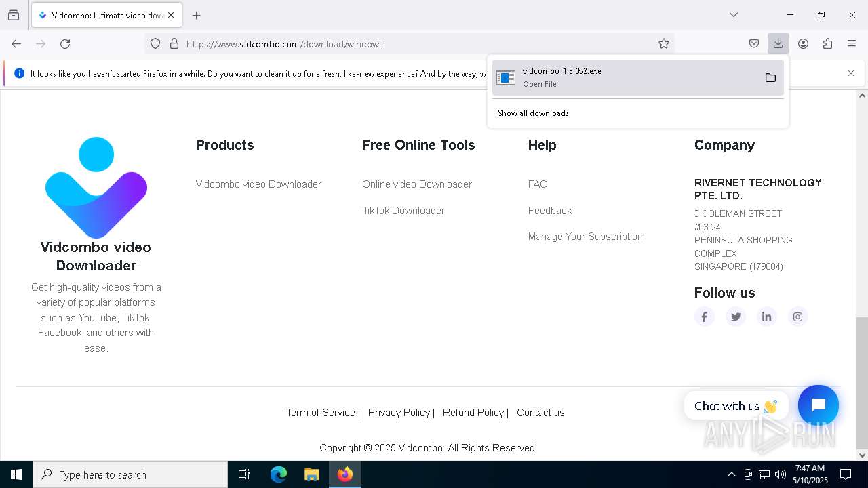Click the tracking protection shield icon

point(155,44)
